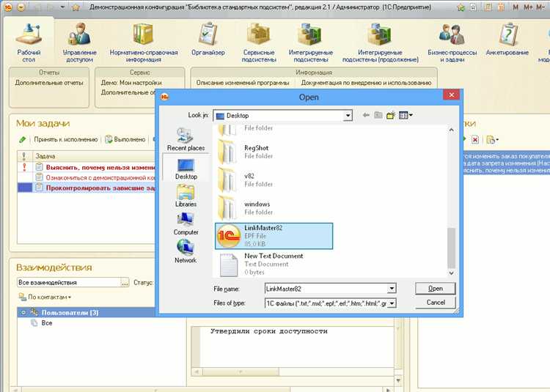Expand the Look in dropdown
Viewport: 550px width, 392px height.
tap(348, 116)
